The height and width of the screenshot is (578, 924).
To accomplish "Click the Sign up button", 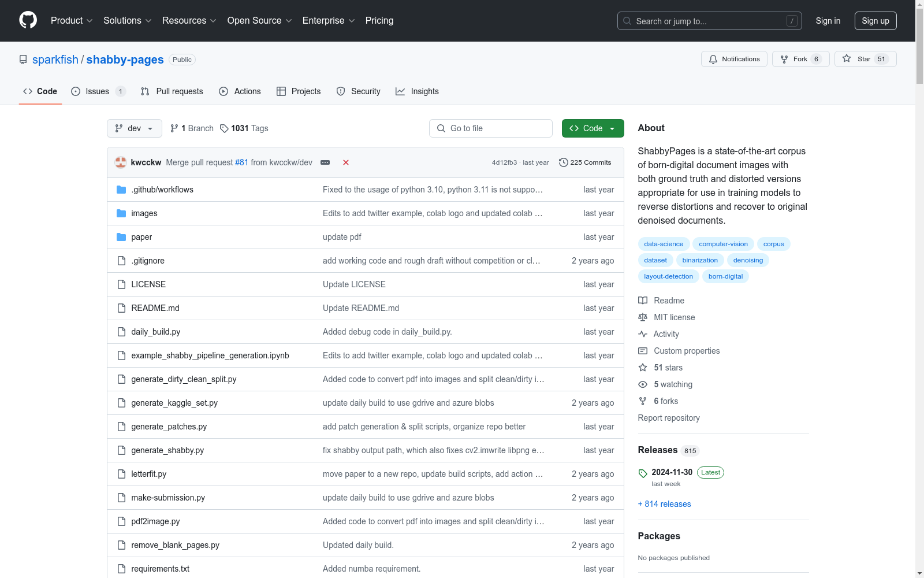I will [875, 21].
